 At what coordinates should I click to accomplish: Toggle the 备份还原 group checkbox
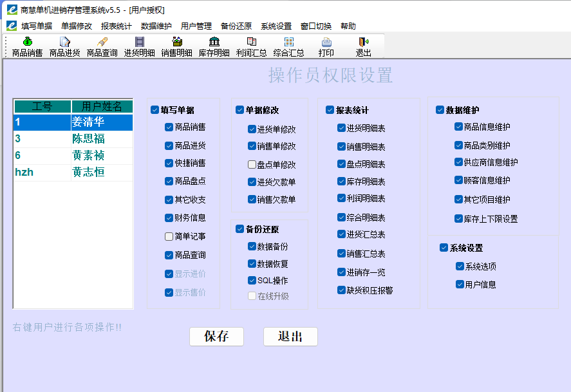[x=239, y=229]
